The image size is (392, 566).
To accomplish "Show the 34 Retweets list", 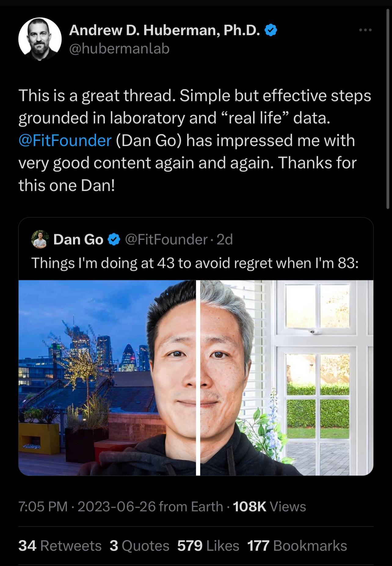I will (60, 546).
